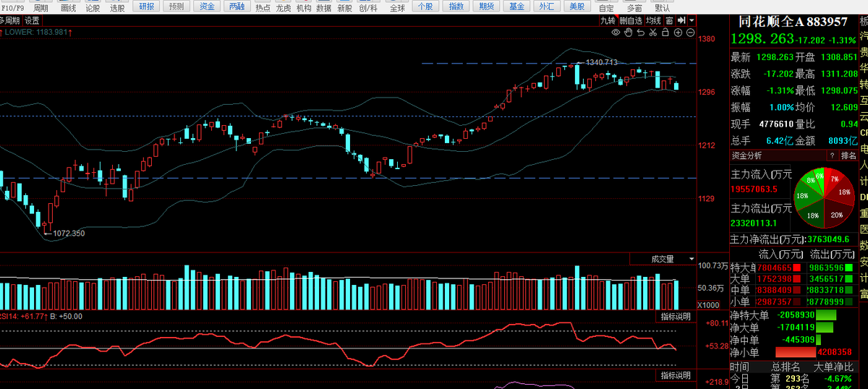Screen dimensions: 868x389
Task: Open the 选股 stock picker
Action: tap(117, 8)
